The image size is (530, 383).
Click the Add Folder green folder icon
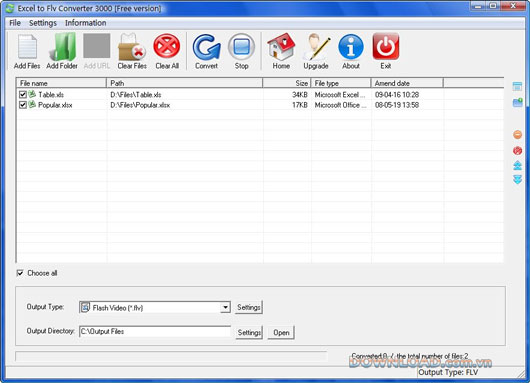tap(62, 47)
